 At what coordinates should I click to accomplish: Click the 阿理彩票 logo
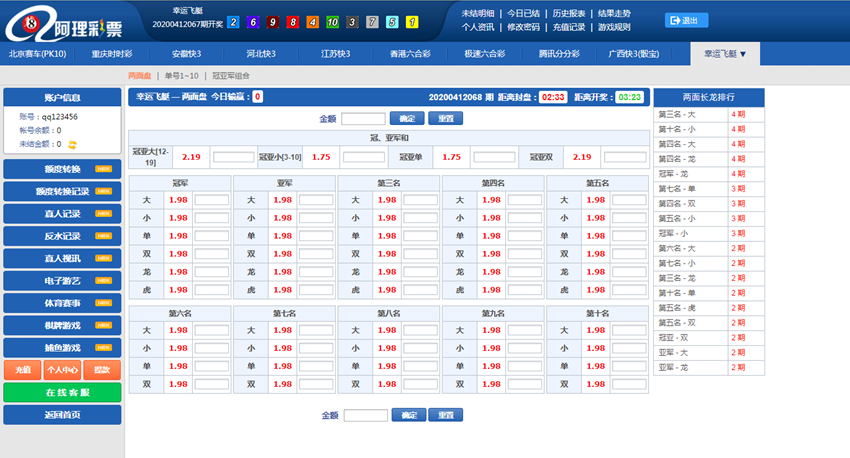(63, 20)
